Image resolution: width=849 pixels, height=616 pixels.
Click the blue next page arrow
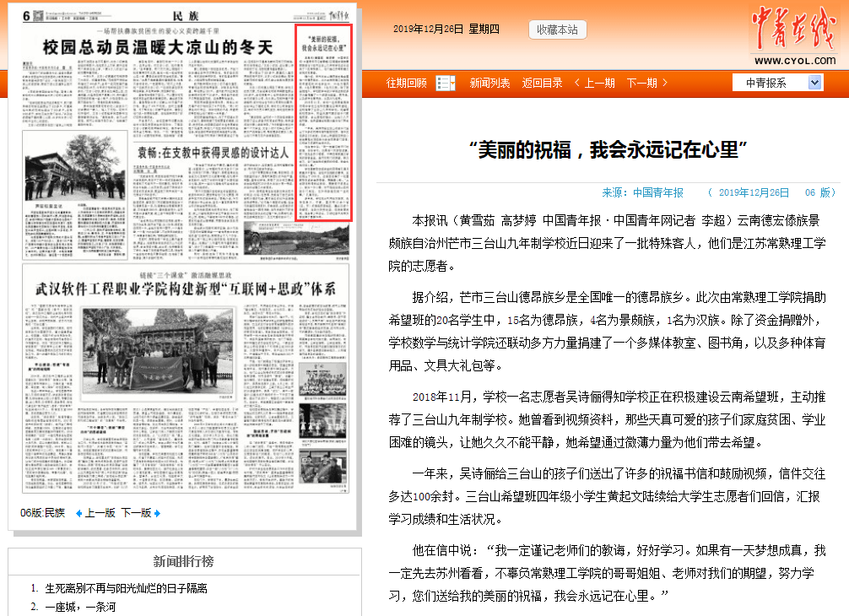(x=157, y=513)
